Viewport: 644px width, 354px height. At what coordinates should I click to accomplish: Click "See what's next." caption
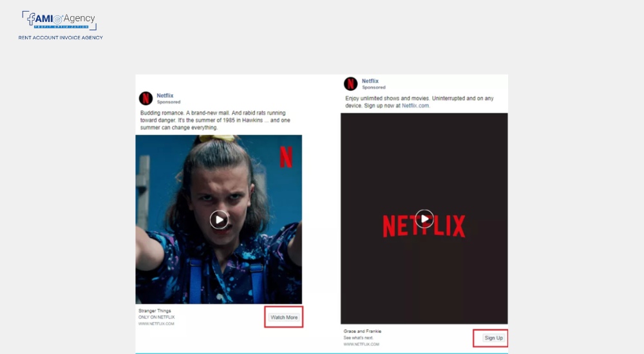[359, 337]
